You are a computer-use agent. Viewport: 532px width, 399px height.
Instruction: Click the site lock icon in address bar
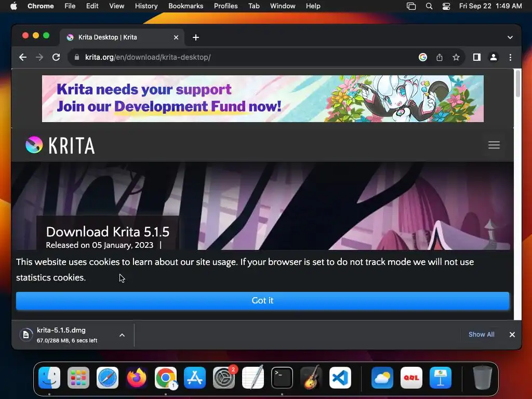77,57
